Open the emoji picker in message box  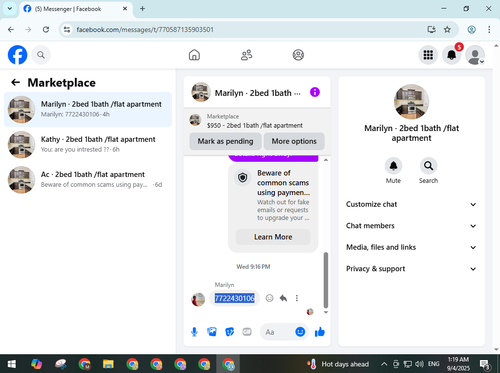[x=300, y=332]
